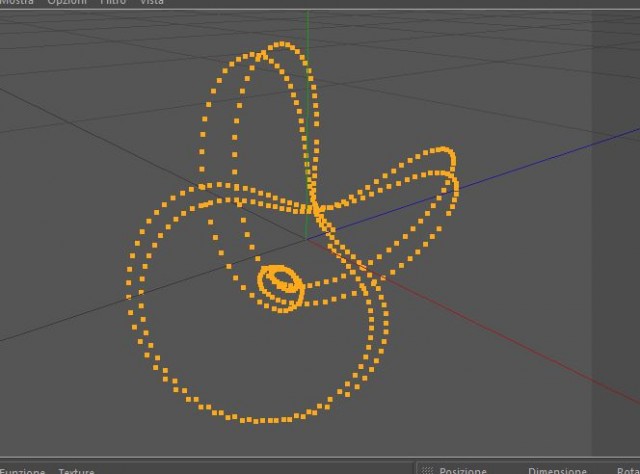Select the small ring of spline points
This screenshot has width=640, height=474.
click(281, 288)
